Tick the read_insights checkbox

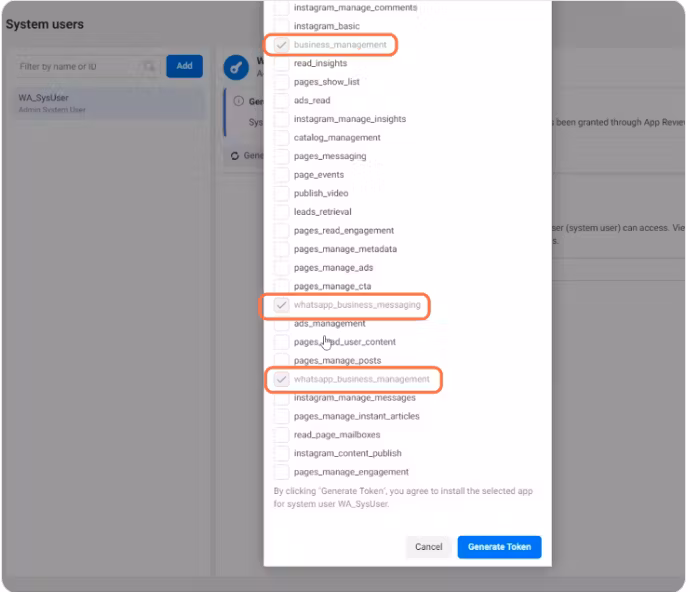[x=282, y=63]
